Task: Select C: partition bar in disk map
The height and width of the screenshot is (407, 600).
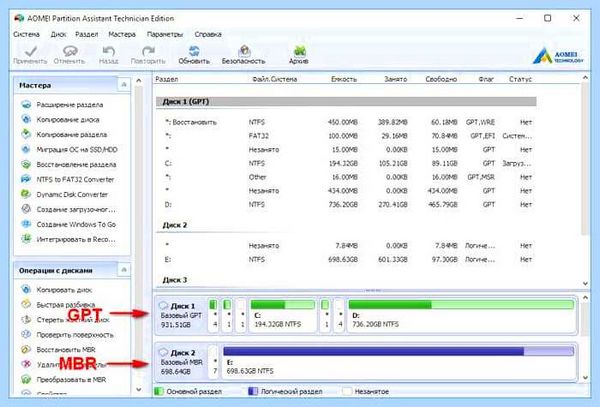Action: click(x=282, y=315)
